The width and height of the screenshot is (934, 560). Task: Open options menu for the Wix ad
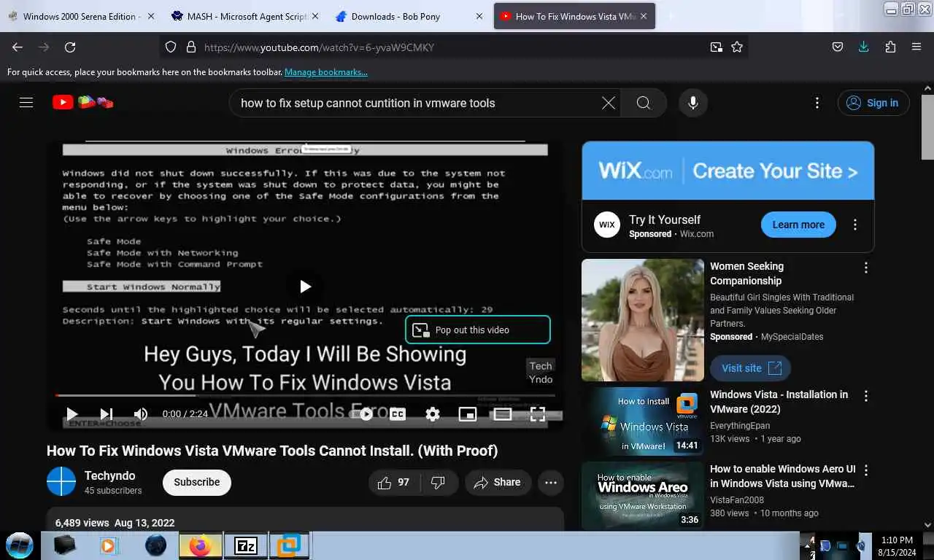(x=855, y=225)
